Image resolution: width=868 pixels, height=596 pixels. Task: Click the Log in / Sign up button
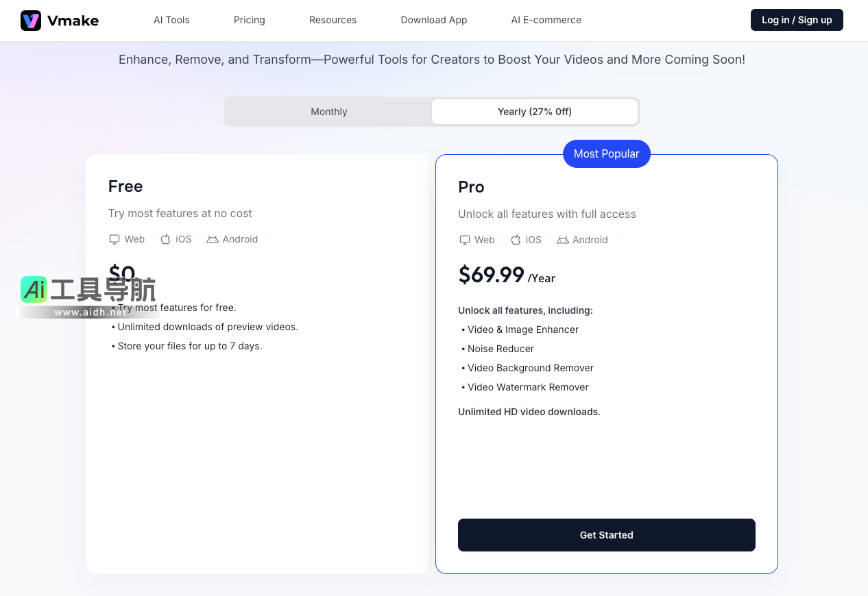[x=797, y=20]
